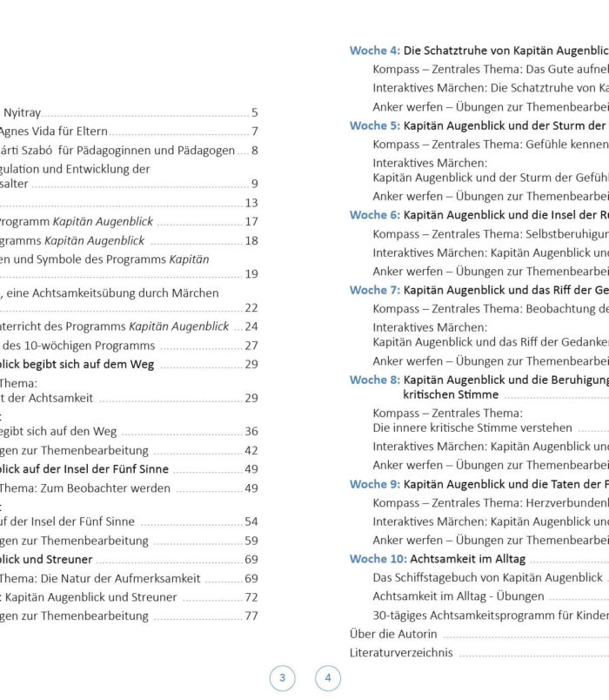This screenshot has width=609, height=700.
Task: Select Achtsamkeit im Alltag - Übungen line
Action: click(x=458, y=596)
